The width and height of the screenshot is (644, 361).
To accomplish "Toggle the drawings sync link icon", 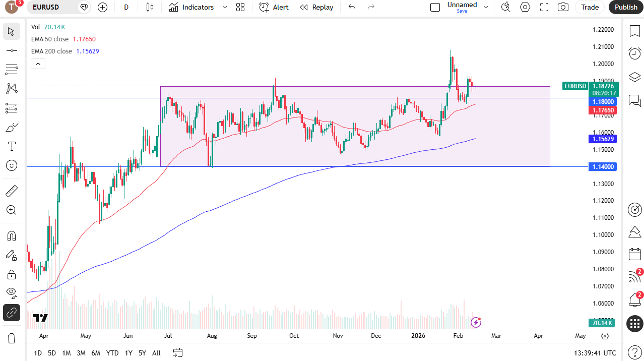I will click(12, 313).
